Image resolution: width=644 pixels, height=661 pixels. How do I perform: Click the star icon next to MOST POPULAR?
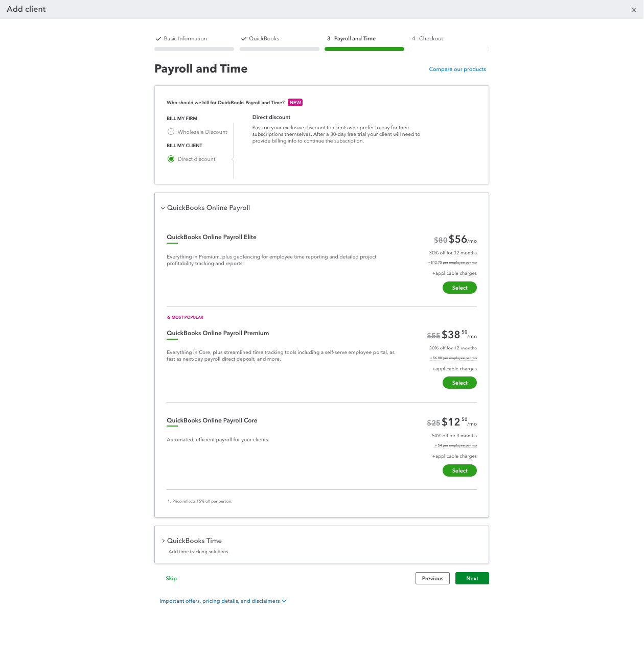[x=169, y=317]
